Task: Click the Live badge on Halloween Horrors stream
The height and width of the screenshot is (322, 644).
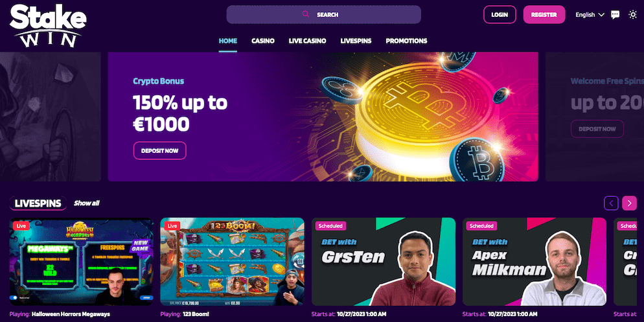Action: coord(21,226)
